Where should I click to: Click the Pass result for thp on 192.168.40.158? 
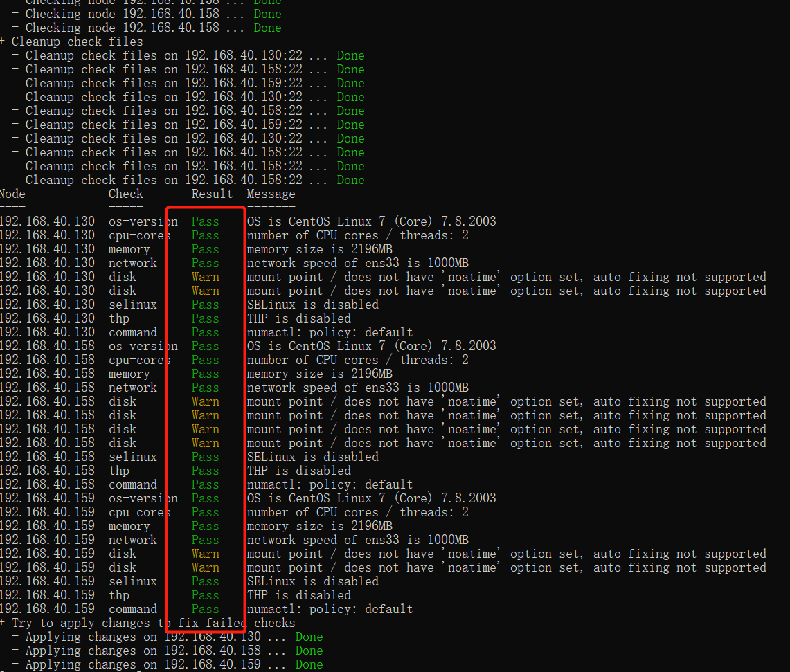point(205,470)
